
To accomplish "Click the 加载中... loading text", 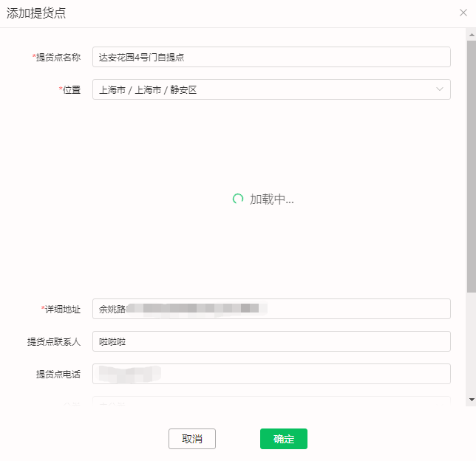I will click(272, 199).
